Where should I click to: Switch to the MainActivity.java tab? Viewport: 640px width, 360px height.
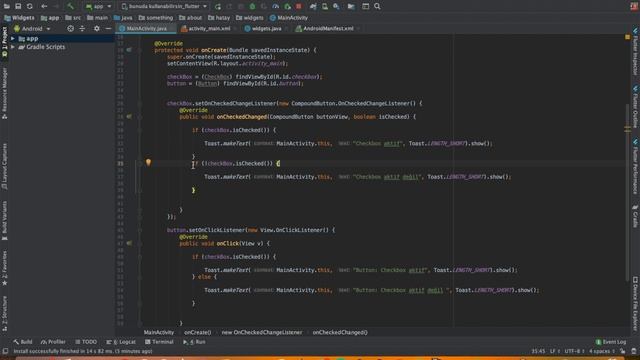point(146,29)
